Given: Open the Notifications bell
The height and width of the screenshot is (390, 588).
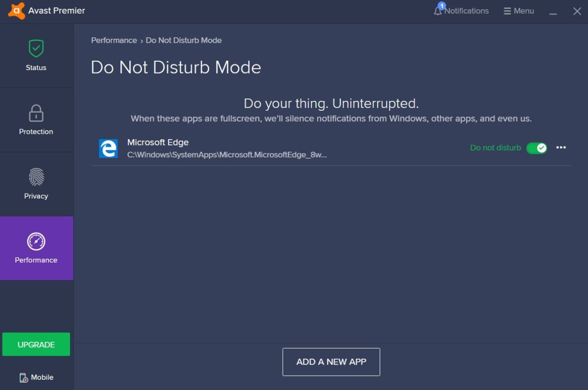Looking at the screenshot, I should [x=461, y=11].
